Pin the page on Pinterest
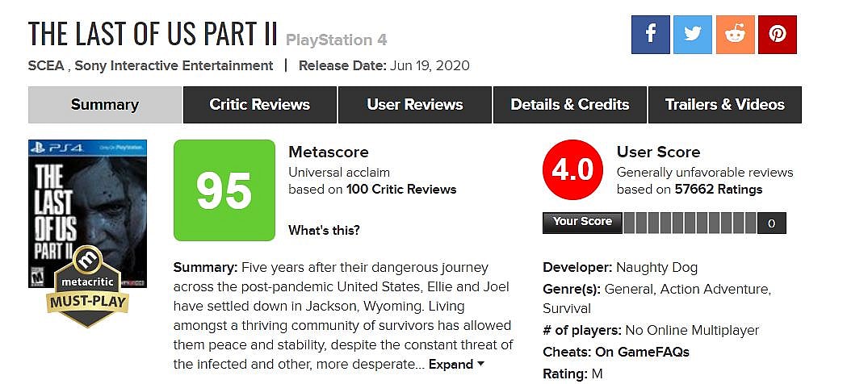The height and width of the screenshot is (384, 868). [x=777, y=35]
